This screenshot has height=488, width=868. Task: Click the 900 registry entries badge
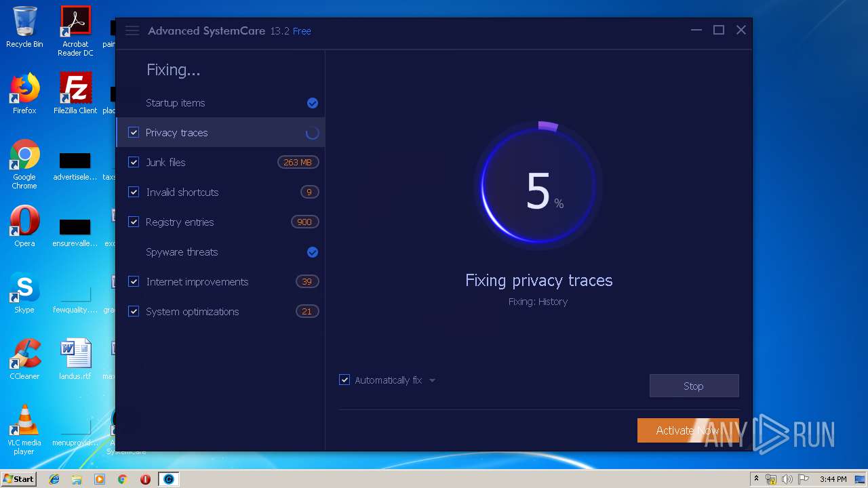pos(304,222)
